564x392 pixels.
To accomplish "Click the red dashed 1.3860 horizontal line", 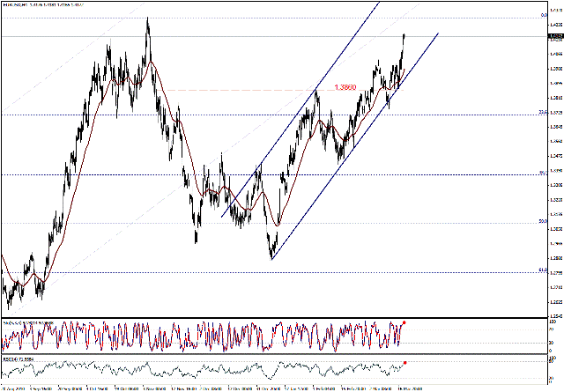I will pos(264,90).
